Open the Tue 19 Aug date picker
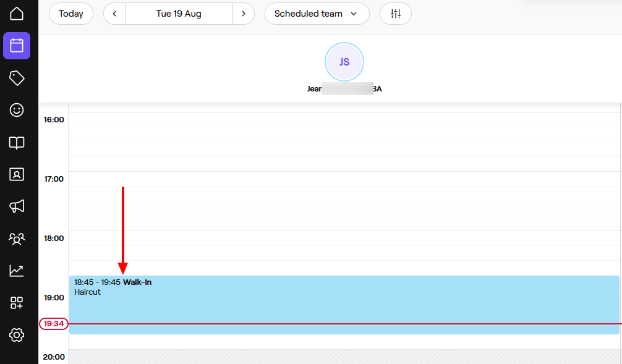 179,14
